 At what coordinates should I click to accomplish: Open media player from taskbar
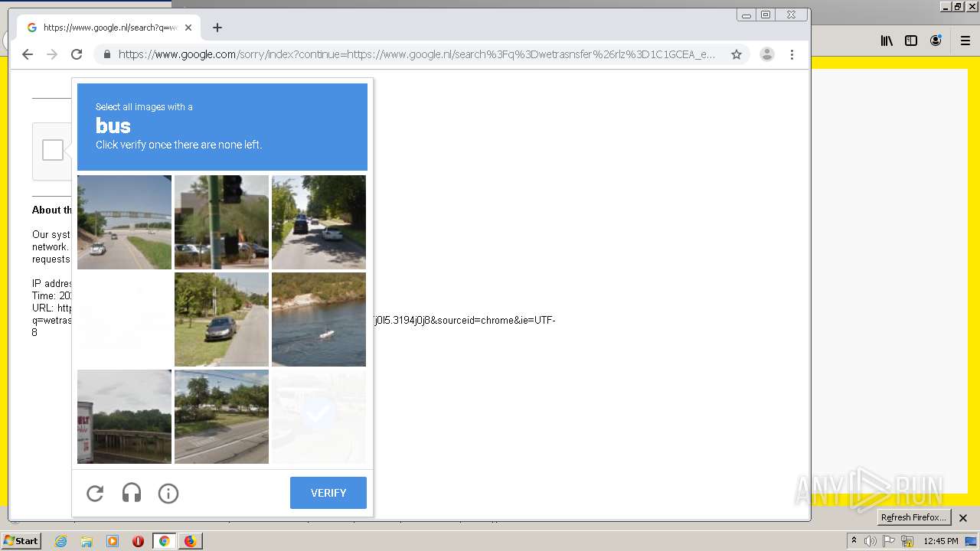[x=113, y=541]
